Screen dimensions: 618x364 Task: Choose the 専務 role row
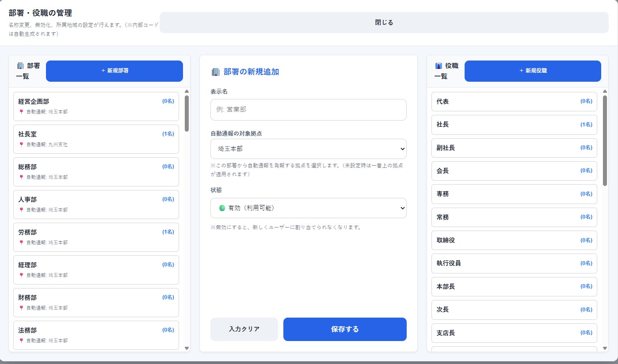pos(514,194)
